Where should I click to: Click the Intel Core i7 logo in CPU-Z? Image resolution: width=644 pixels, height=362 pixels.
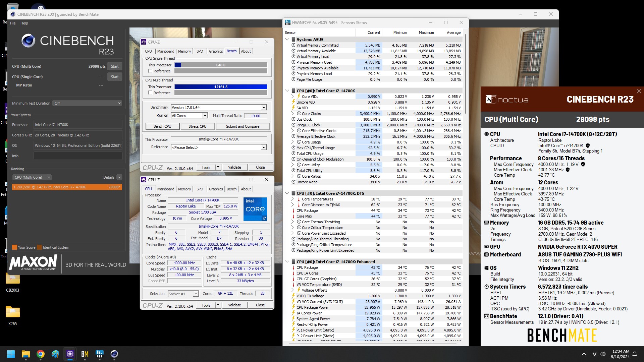255,209
